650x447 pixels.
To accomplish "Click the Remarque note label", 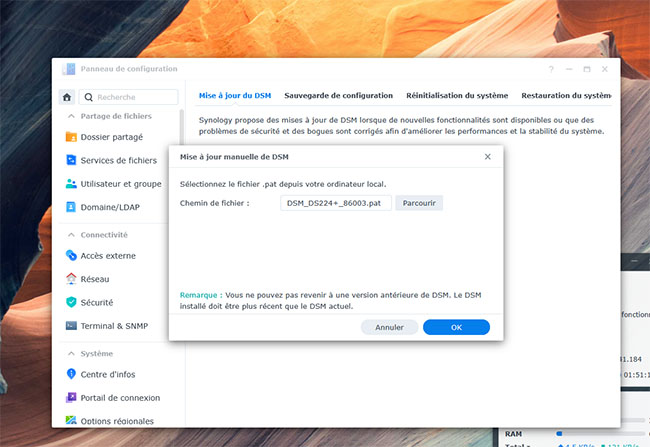I will (x=201, y=295).
